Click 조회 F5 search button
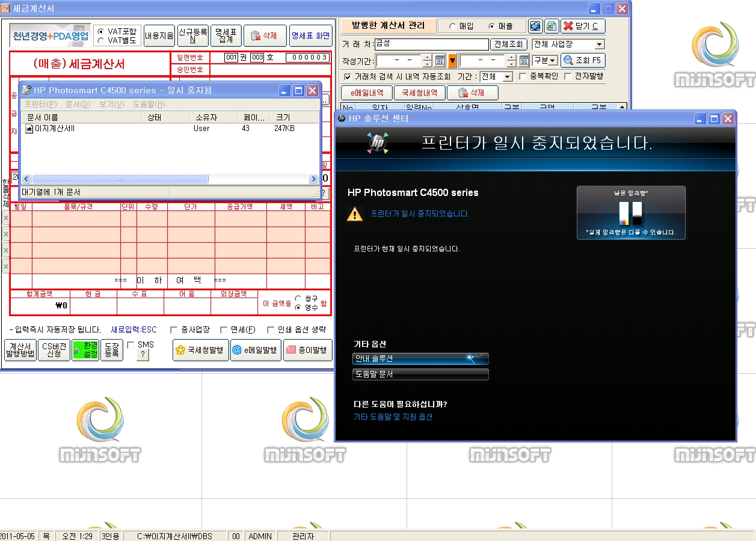The image size is (756, 541). (x=583, y=61)
